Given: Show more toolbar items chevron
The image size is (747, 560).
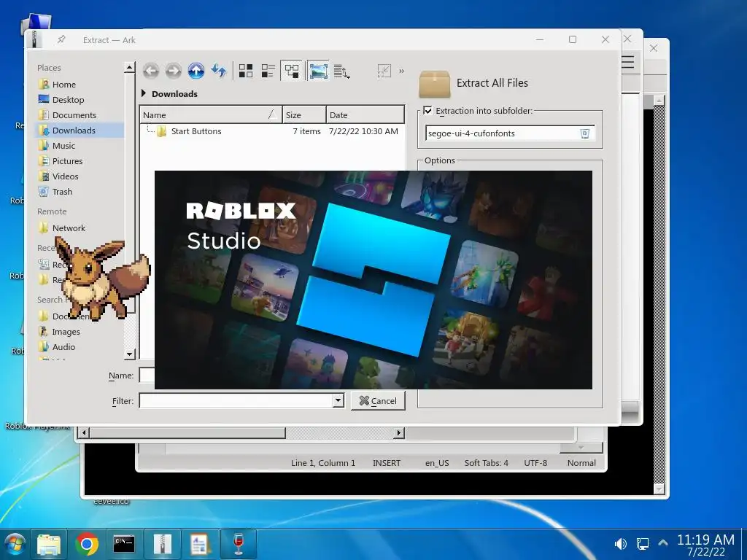Looking at the screenshot, I should tap(402, 71).
